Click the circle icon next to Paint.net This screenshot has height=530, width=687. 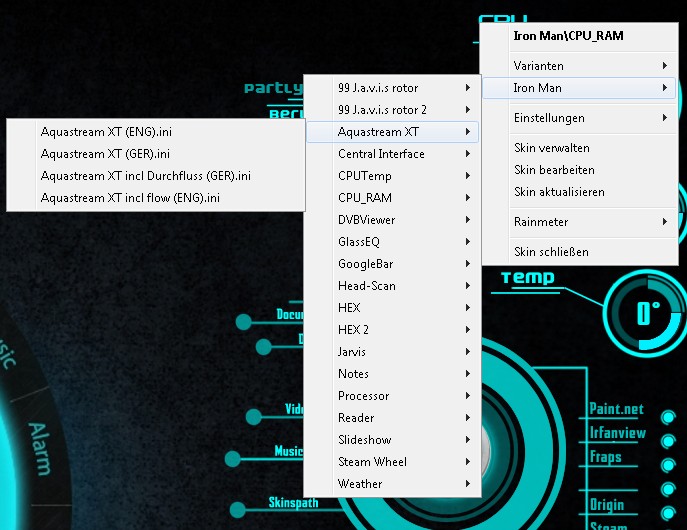point(668,417)
